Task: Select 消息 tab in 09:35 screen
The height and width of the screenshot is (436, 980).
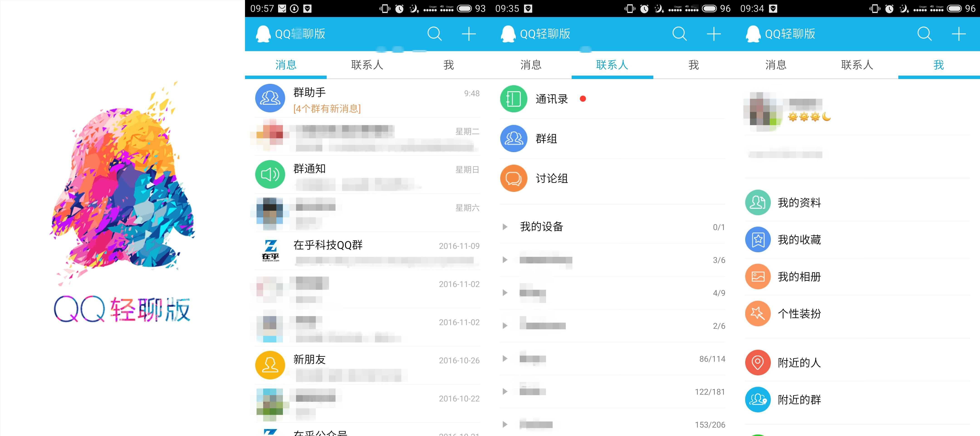Action: click(x=531, y=65)
